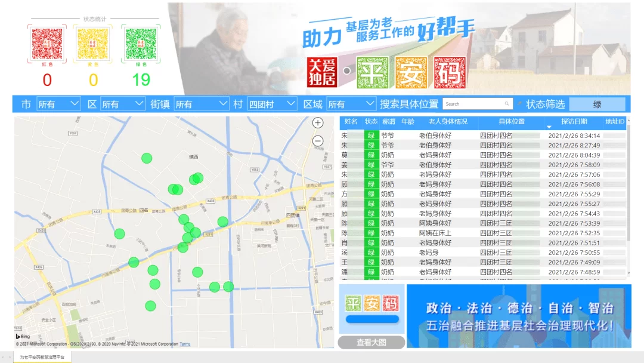Click the search magnifier icon
The height and width of the screenshot is (363, 644).
pyautogui.click(x=507, y=104)
